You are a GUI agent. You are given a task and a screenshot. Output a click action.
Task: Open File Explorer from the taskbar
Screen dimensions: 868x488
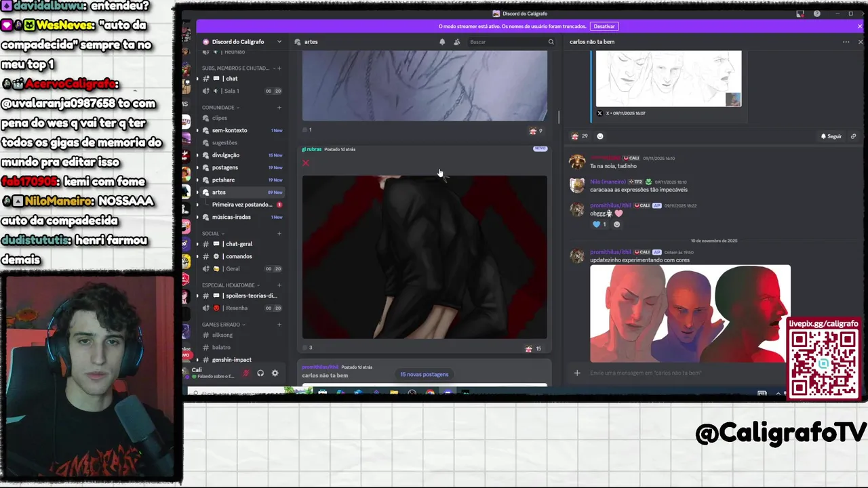point(393,392)
